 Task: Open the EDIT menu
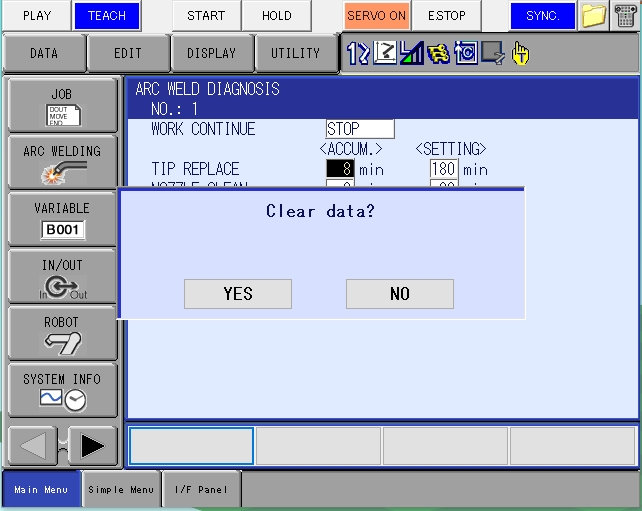point(128,53)
